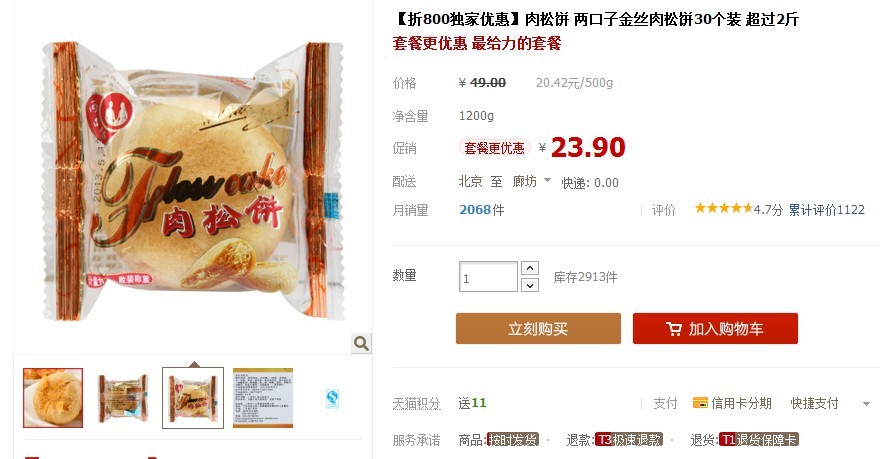Click the 按时发货 on-time shipping badge
The height and width of the screenshot is (459, 880).
(512, 439)
